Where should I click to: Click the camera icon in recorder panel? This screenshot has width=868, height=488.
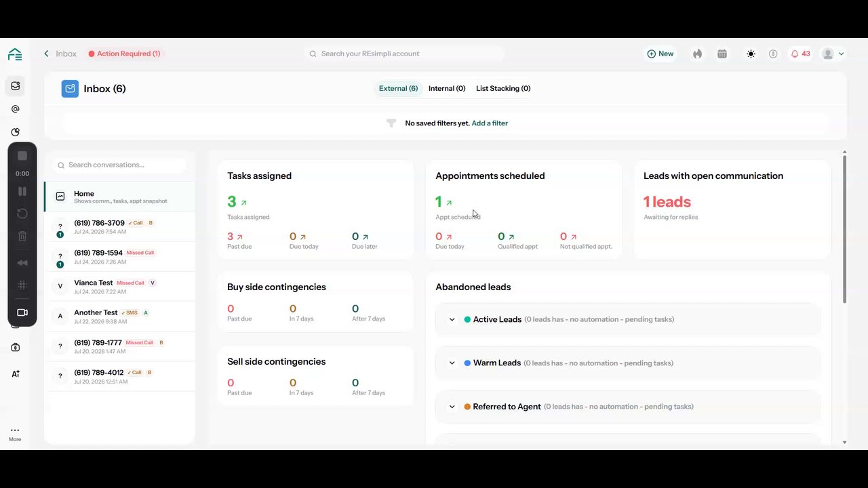coord(22,312)
